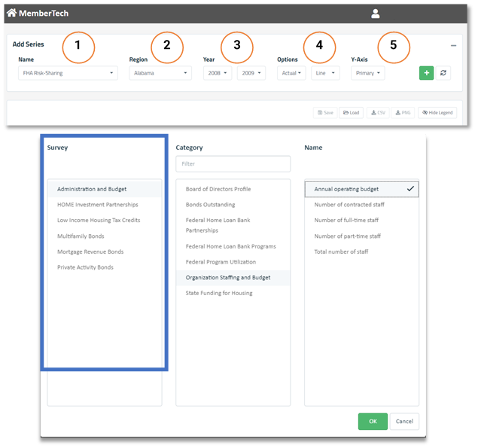Open the user profile icon
Screen dimensions: 478x448
[x=376, y=14]
